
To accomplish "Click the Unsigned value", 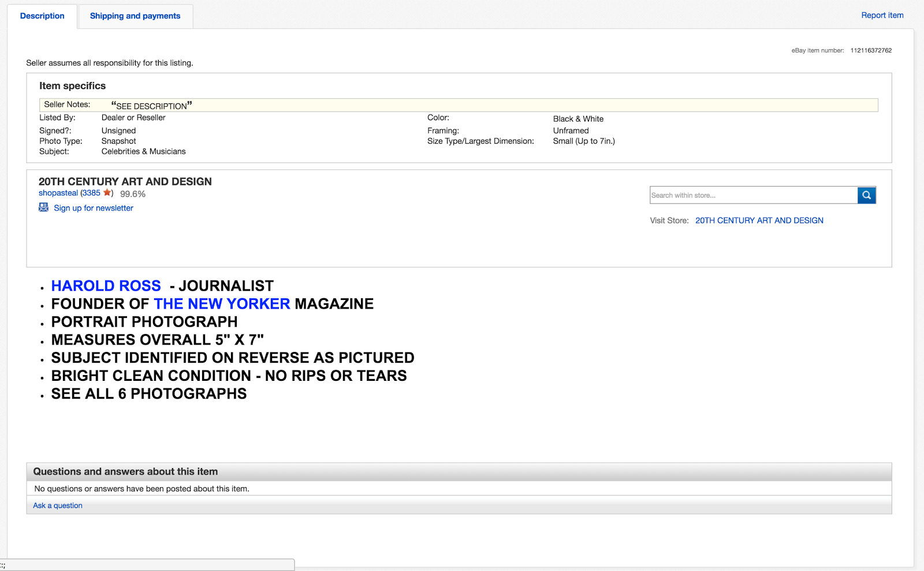I will 118,131.
